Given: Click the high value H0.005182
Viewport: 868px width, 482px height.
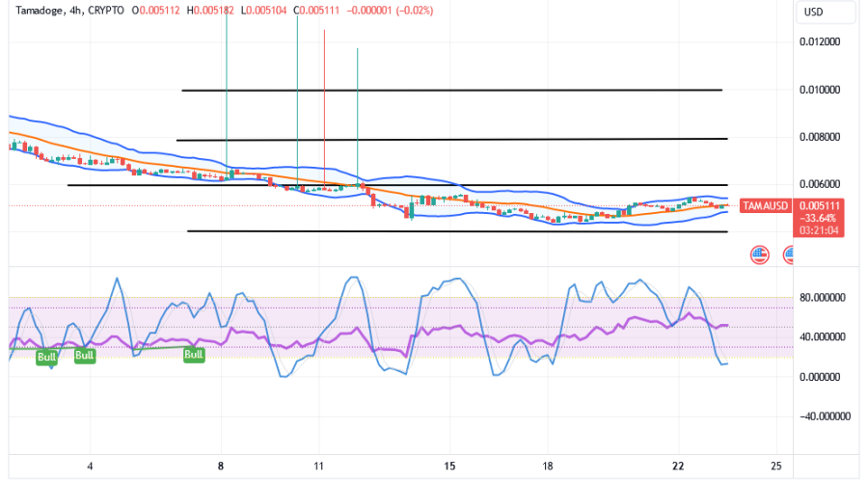Looking at the screenshot, I should [210, 10].
